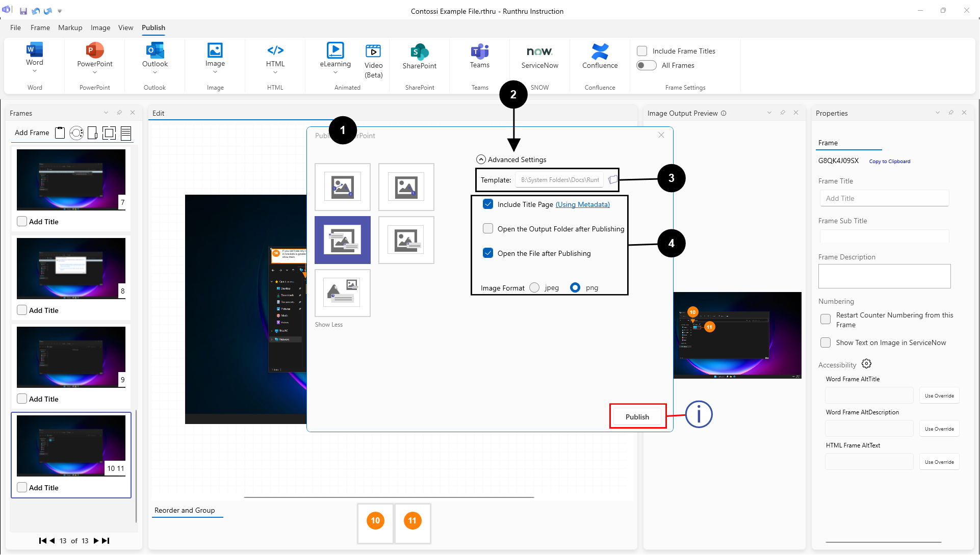Open the Markup menu tab

click(70, 28)
